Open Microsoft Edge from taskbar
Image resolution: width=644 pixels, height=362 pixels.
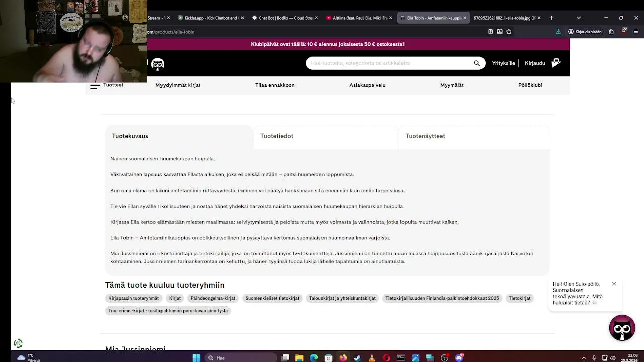point(314,358)
